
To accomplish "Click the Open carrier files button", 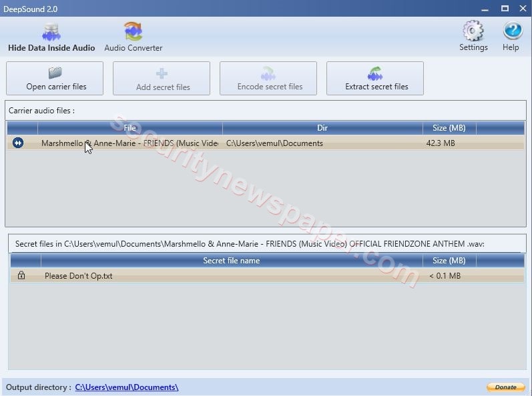I will pos(55,78).
